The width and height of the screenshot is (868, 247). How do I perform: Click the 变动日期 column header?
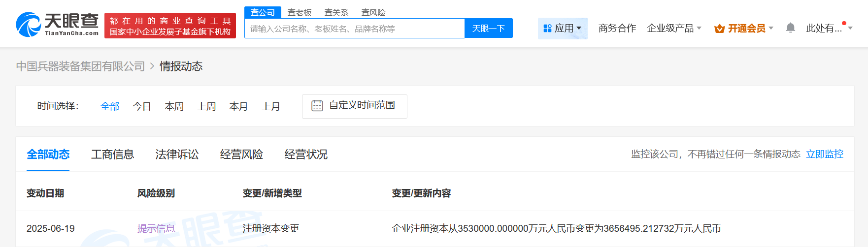point(45,193)
